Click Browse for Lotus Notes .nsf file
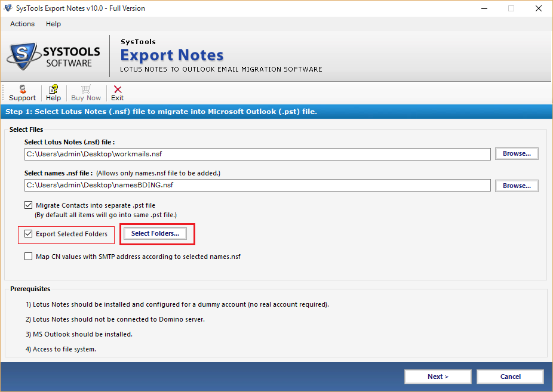The image size is (553, 392). (x=517, y=153)
